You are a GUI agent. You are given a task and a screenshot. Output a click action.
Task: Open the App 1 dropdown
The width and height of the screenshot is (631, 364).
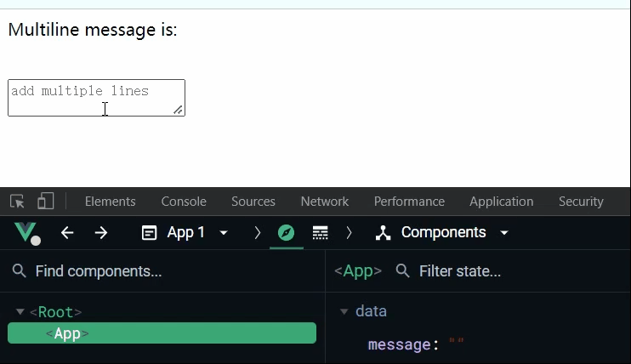[224, 232]
